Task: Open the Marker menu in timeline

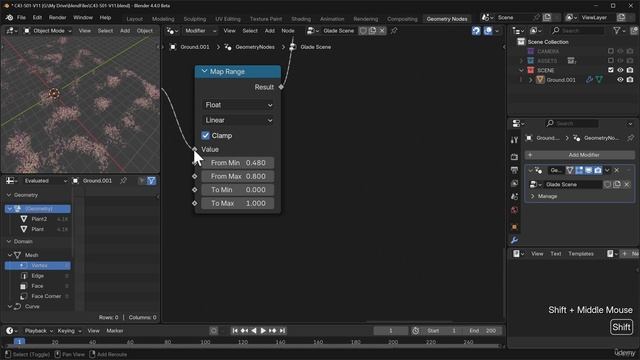Action: (x=115, y=331)
